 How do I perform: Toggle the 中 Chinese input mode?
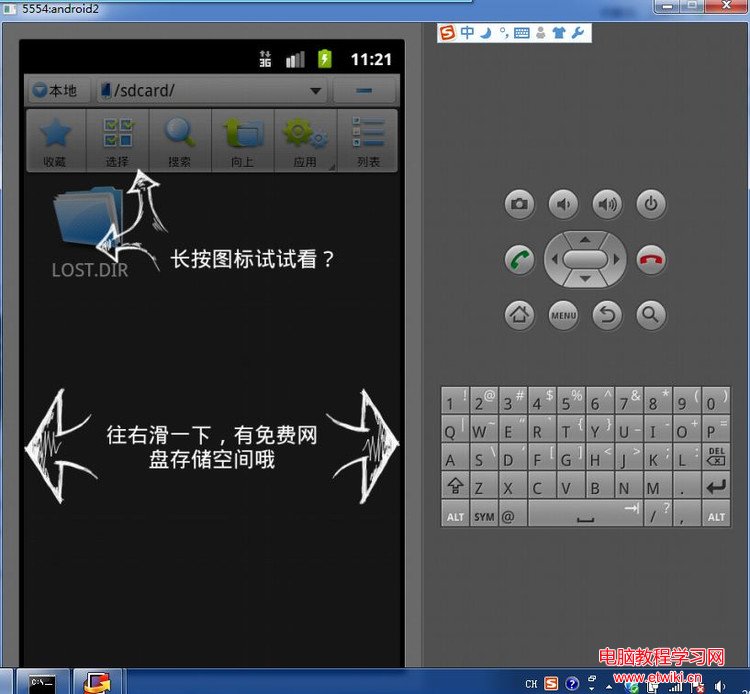coord(467,33)
